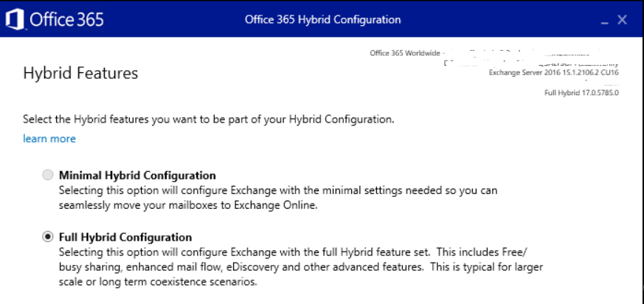The width and height of the screenshot is (644, 304).
Task: Click the "Hybrid Features" page heading
Action: click(80, 73)
